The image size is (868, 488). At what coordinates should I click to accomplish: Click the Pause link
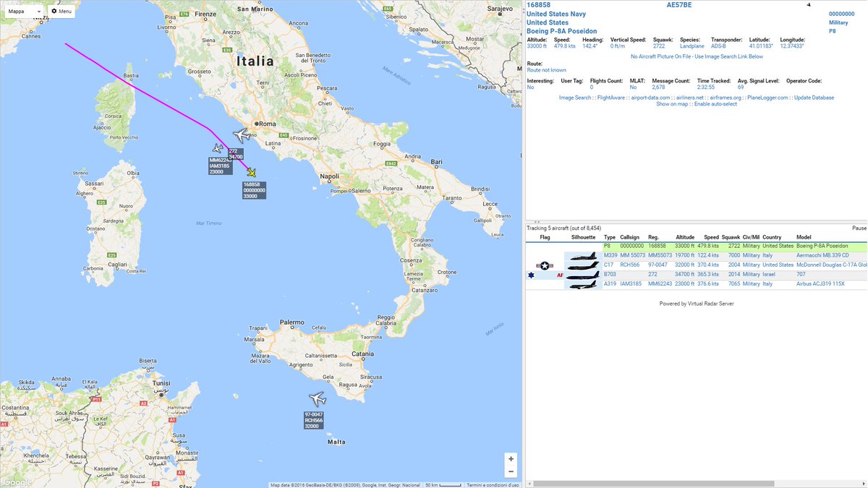pos(859,228)
